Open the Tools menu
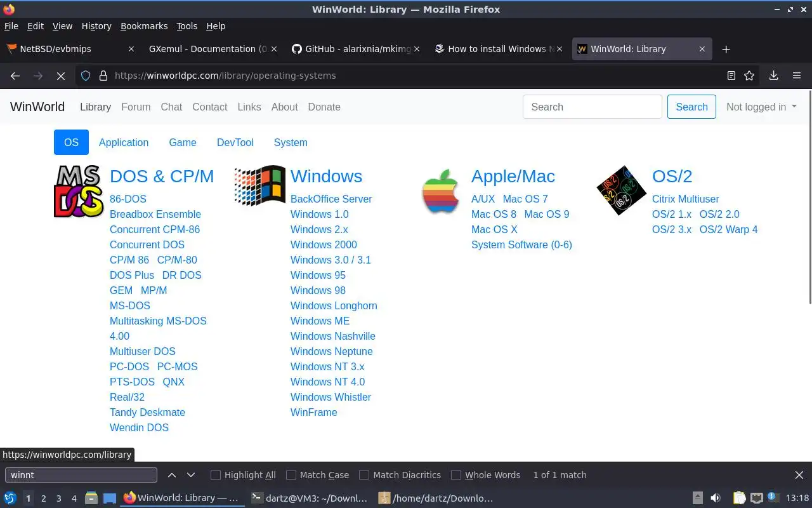Image resolution: width=812 pixels, height=508 pixels. 187,26
